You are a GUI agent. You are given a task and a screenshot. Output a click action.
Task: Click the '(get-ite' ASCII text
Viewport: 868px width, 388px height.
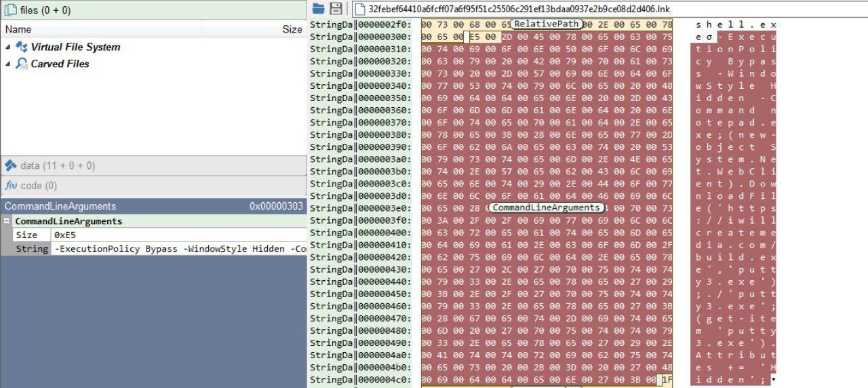pyautogui.click(x=735, y=318)
